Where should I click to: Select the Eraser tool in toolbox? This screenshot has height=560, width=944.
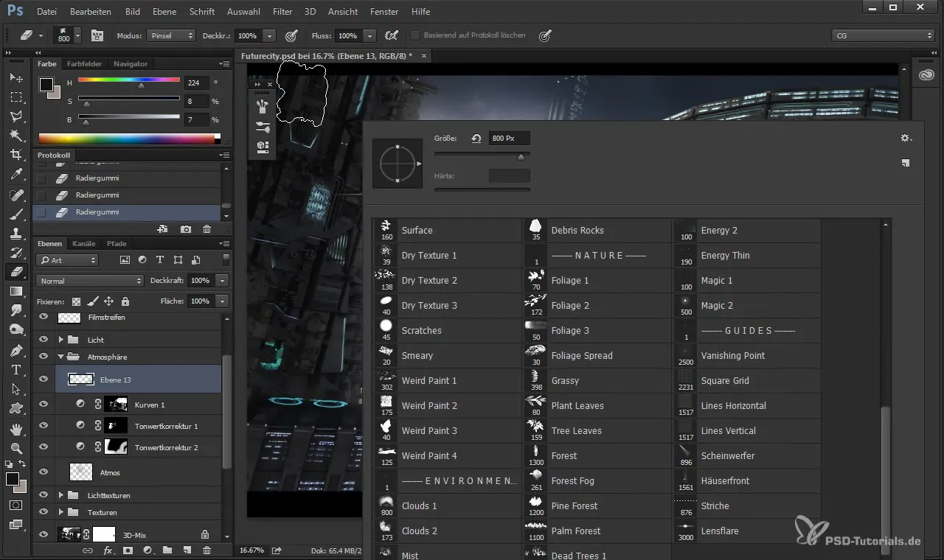(x=16, y=272)
